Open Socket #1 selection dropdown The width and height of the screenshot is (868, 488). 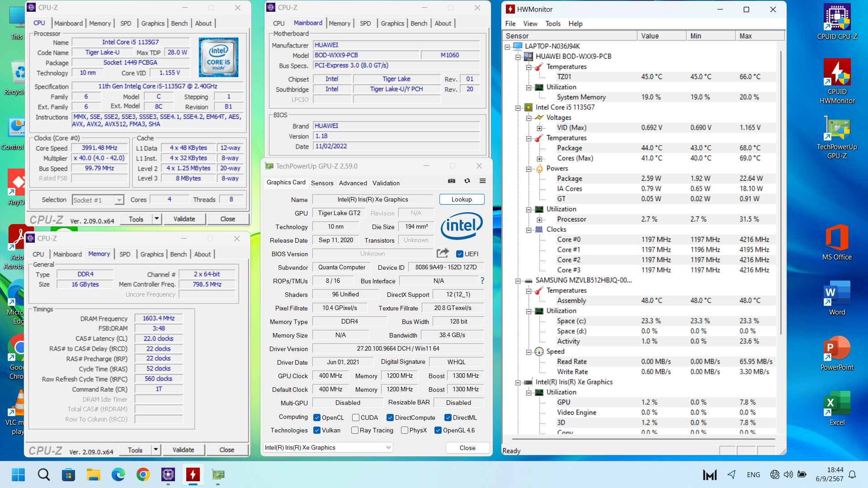[x=119, y=200]
